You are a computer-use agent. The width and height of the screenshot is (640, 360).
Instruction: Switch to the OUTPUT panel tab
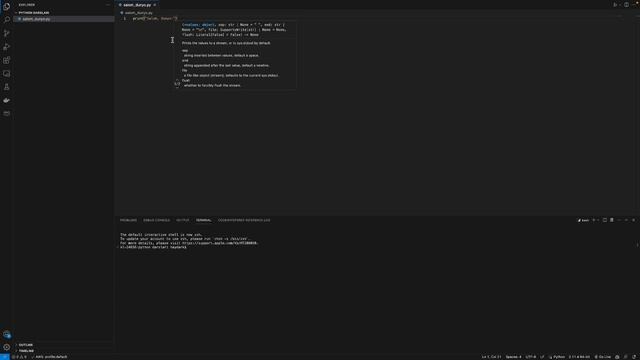tap(182, 220)
